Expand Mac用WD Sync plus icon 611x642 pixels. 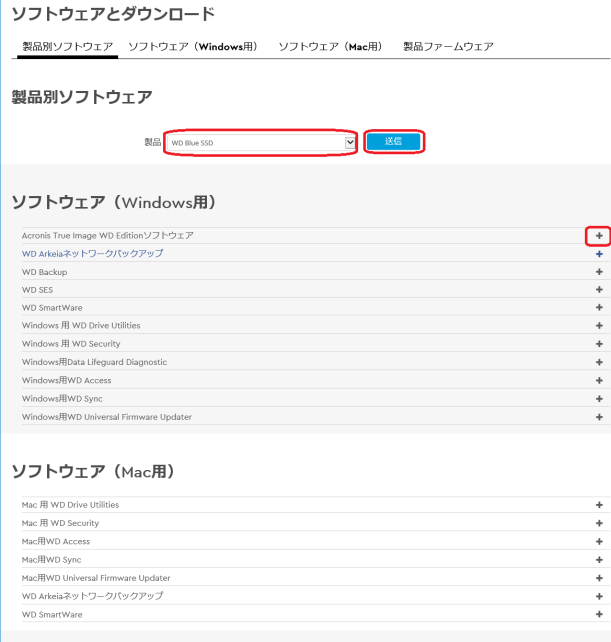coord(599,560)
